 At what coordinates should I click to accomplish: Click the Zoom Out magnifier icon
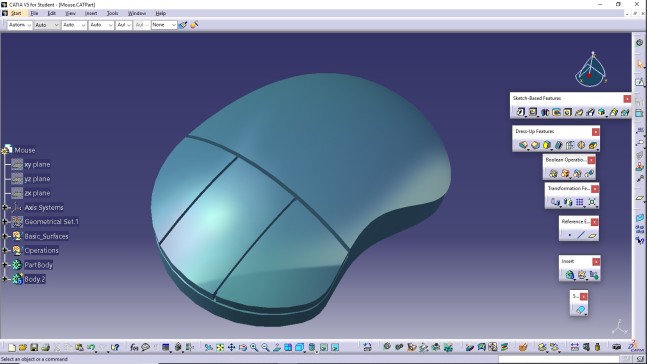tap(265, 347)
